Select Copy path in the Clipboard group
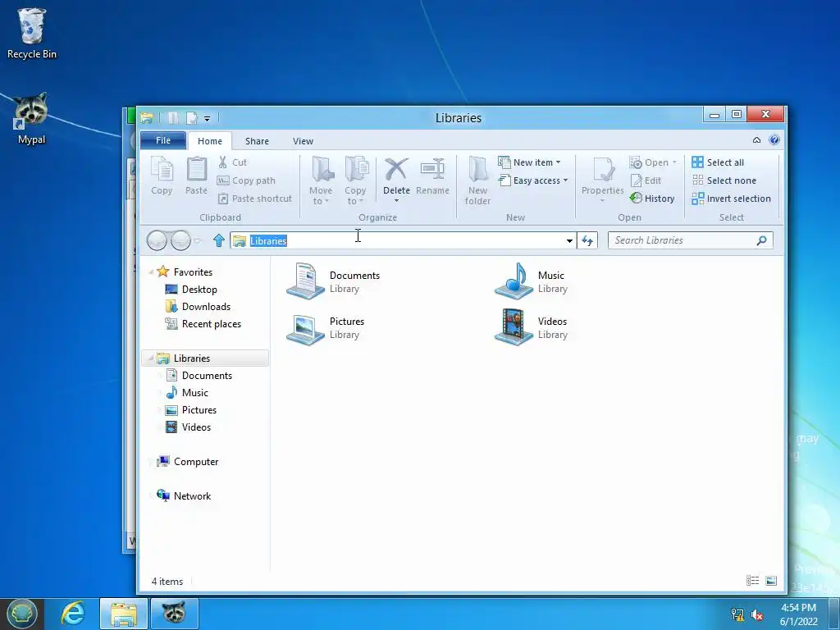This screenshot has height=630, width=840. (x=246, y=180)
